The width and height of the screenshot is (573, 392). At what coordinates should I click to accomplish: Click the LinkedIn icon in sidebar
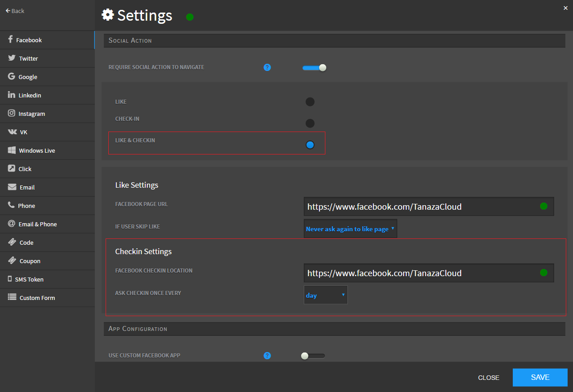[12, 95]
